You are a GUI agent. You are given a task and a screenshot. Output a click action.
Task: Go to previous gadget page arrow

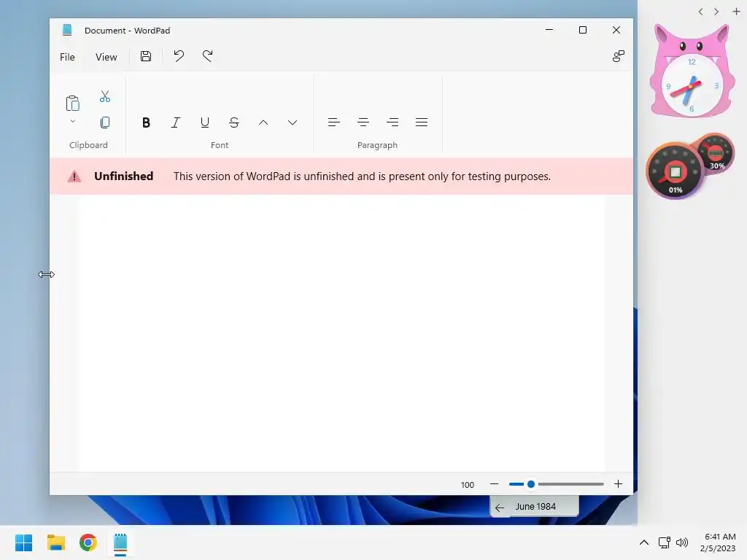point(700,12)
